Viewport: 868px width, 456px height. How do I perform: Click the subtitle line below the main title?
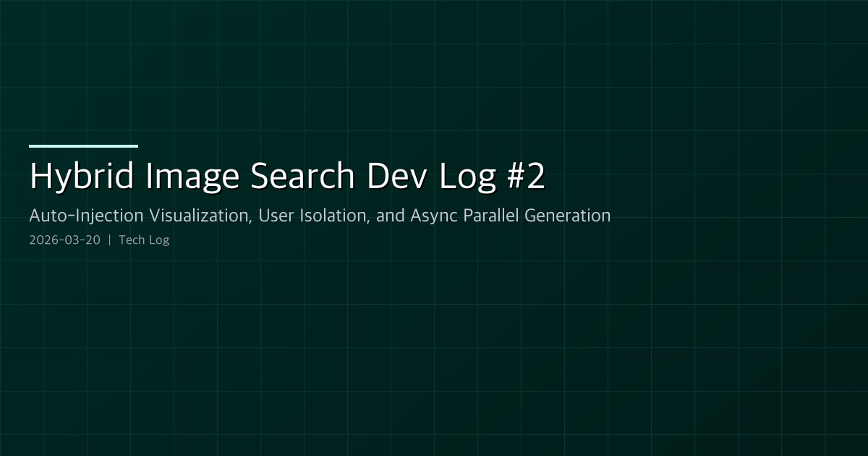(320, 215)
